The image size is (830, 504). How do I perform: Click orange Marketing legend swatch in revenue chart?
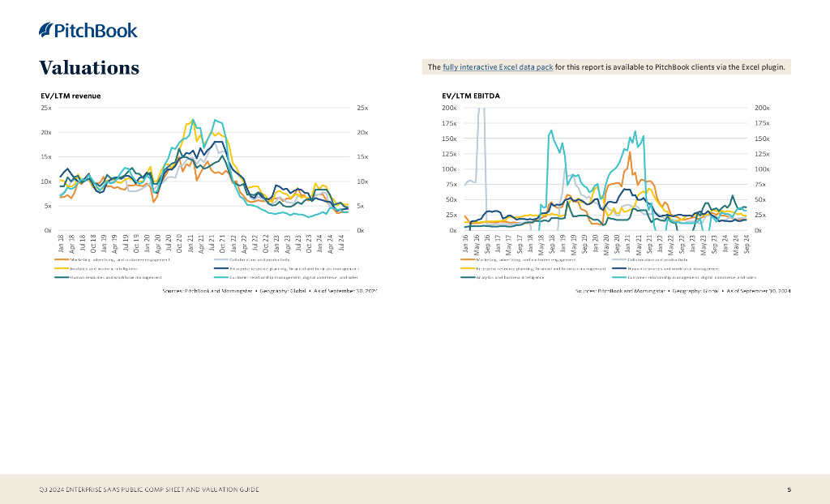coord(62,259)
